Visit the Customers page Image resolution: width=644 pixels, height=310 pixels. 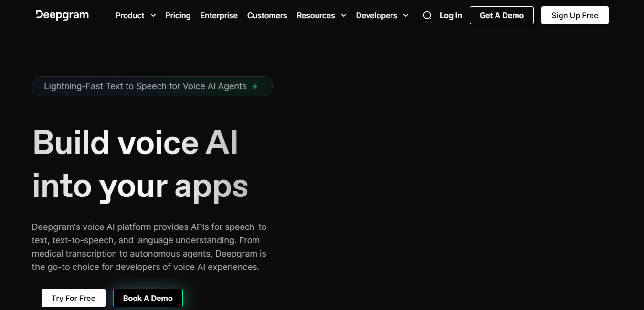pos(267,15)
